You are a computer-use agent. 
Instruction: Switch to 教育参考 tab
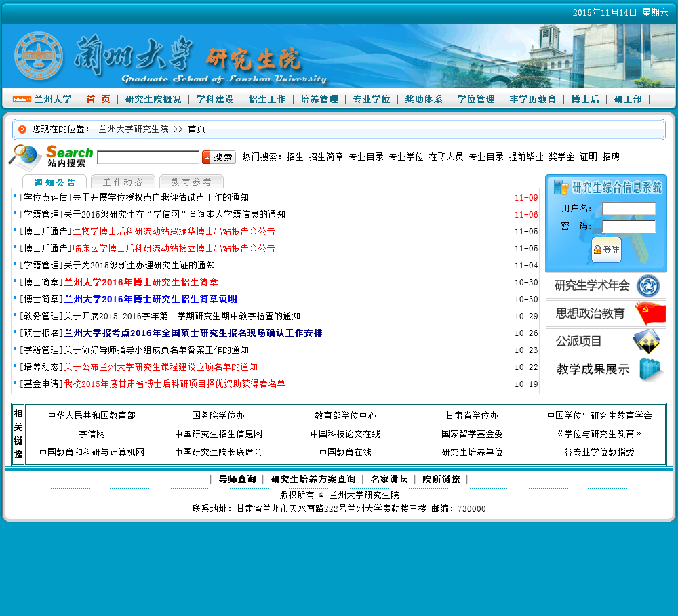pyautogui.click(x=191, y=182)
